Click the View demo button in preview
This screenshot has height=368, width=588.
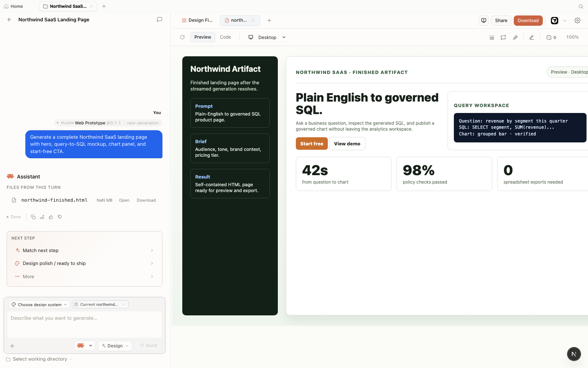tap(347, 144)
